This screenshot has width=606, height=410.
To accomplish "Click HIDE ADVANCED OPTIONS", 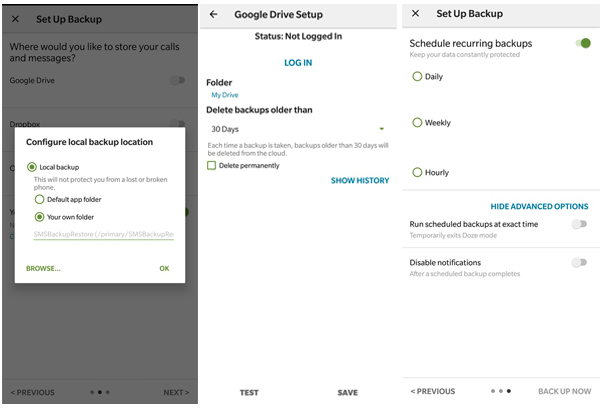I will coord(540,206).
